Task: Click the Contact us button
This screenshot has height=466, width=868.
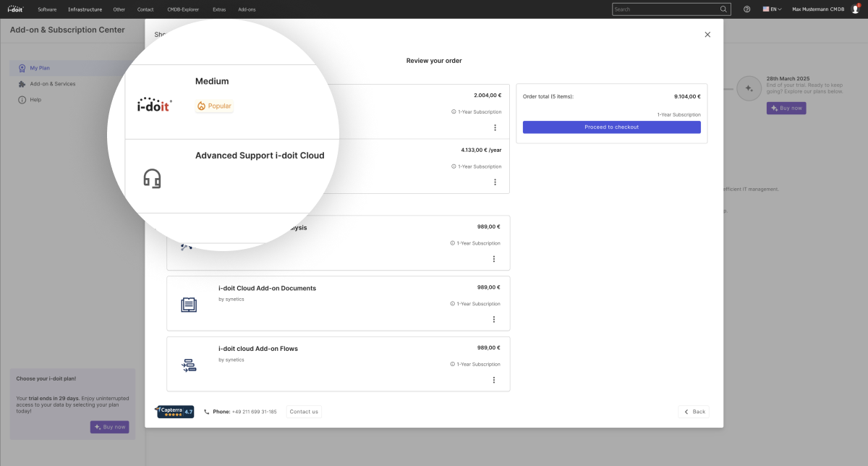Action: click(x=304, y=412)
